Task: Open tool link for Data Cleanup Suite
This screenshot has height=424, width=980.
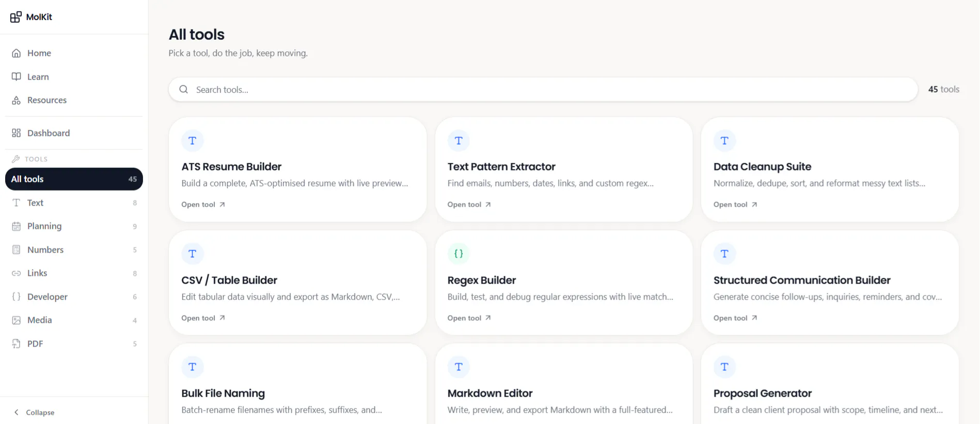Action: [x=735, y=205]
